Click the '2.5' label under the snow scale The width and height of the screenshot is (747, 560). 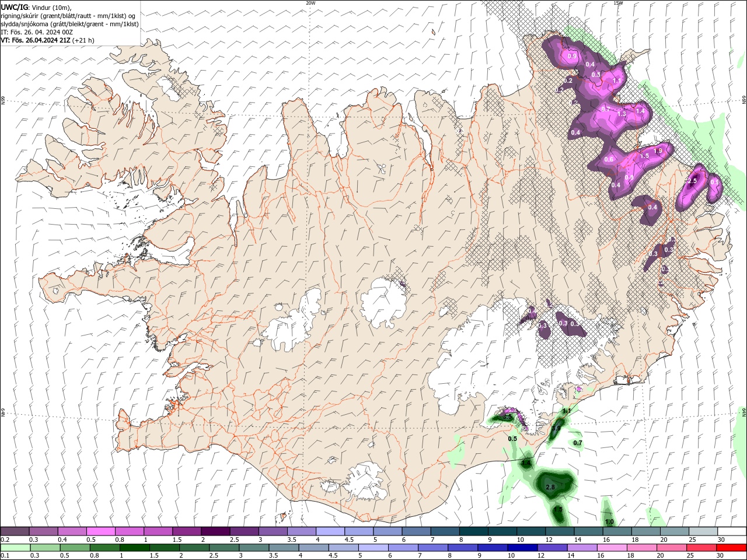[234, 540]
